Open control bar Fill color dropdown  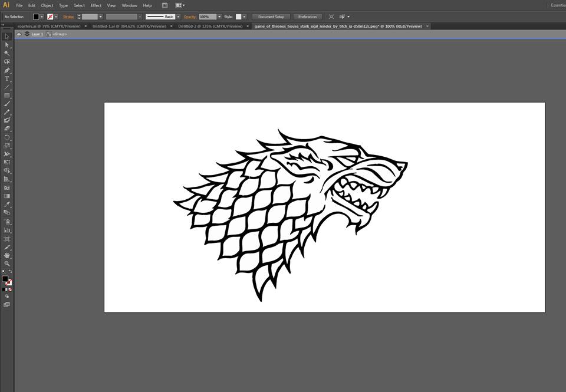[42, 17]
